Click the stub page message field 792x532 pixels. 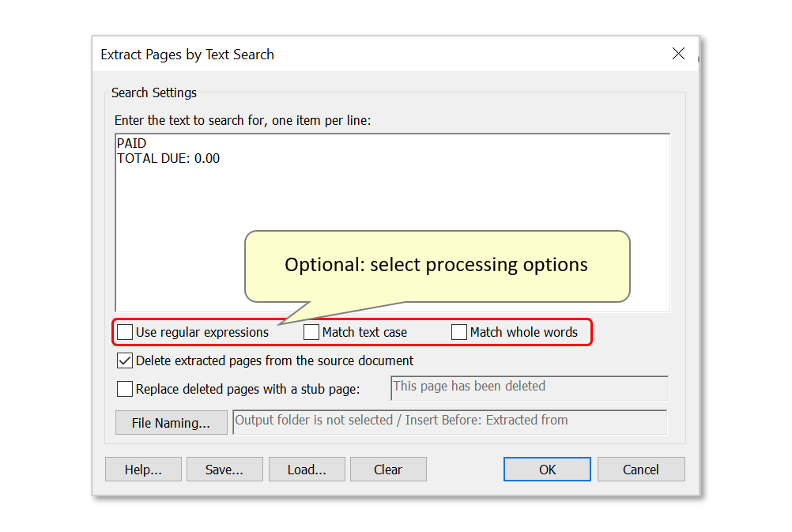pyautogui.click(x=528, y=388)
